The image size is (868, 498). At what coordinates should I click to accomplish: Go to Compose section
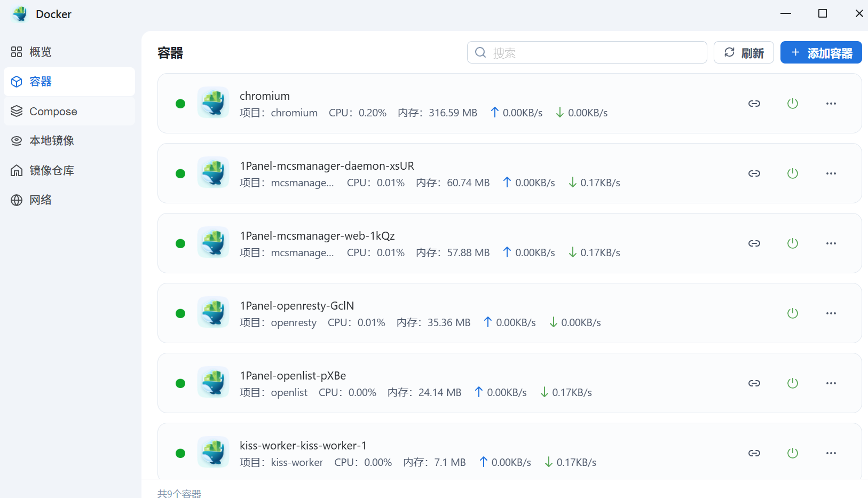pyautogui.click(x=69, y=111)
